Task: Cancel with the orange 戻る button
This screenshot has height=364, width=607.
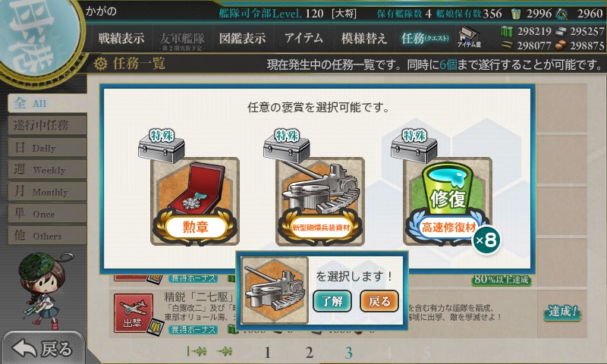Action: pos(379,301)
